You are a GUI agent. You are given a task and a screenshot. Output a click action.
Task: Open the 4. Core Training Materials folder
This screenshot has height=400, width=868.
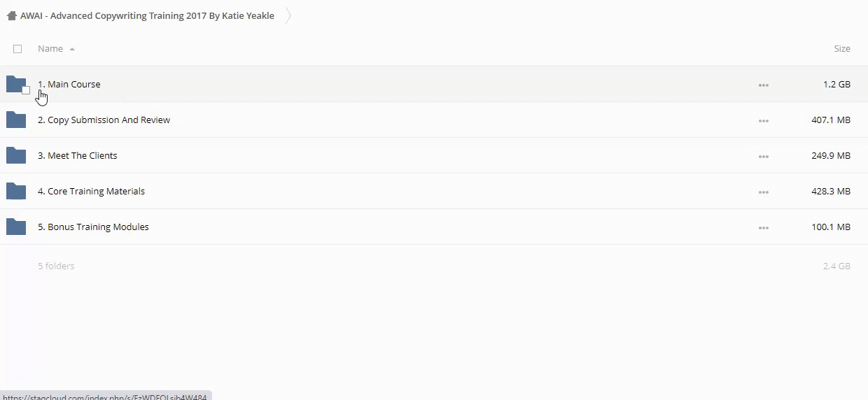[96, 192]
